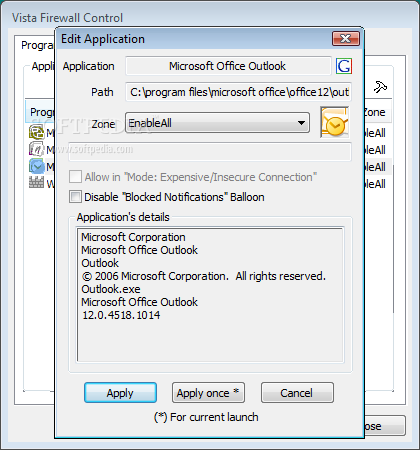Click "Microsoft Corporation" in application's details
The image size is (420, 450).
tap(133, 237)
